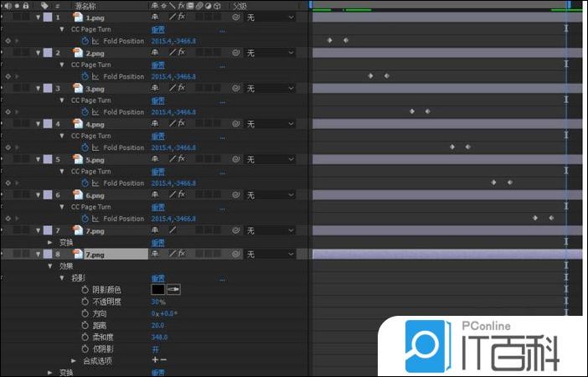
Task: Toggle Fold Position stopwatch for 4.png
Action: 85,147
